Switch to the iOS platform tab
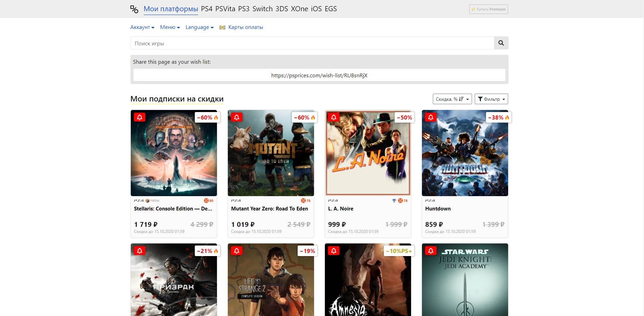The width and height of the screenshot is (644, 316). 316,9
